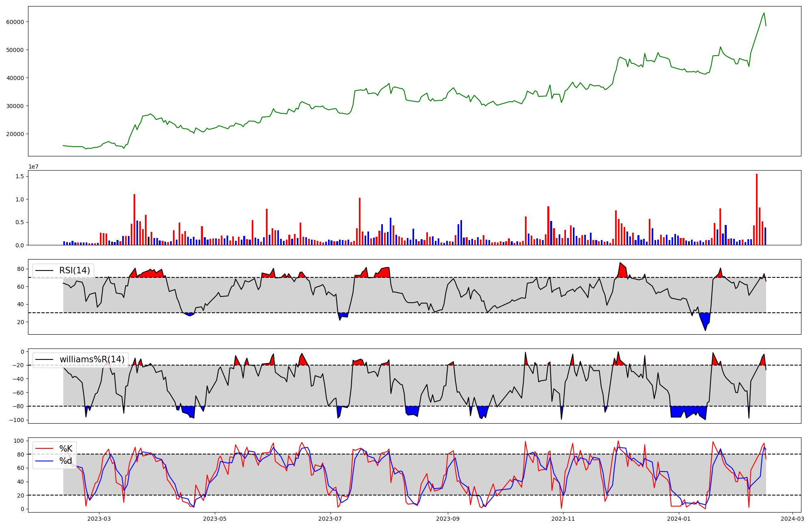Click the williams%R(14) legend label
This screenshot has width=812, height=528.
[x=92, y=359]
